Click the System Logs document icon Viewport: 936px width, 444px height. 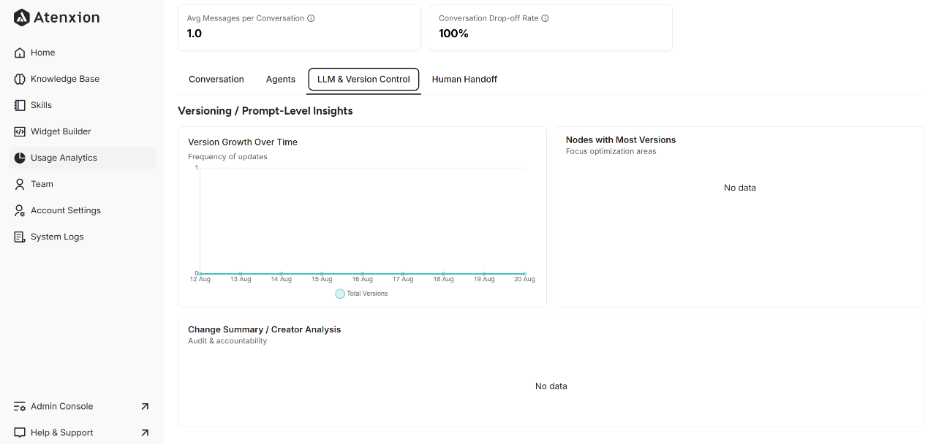20,237
